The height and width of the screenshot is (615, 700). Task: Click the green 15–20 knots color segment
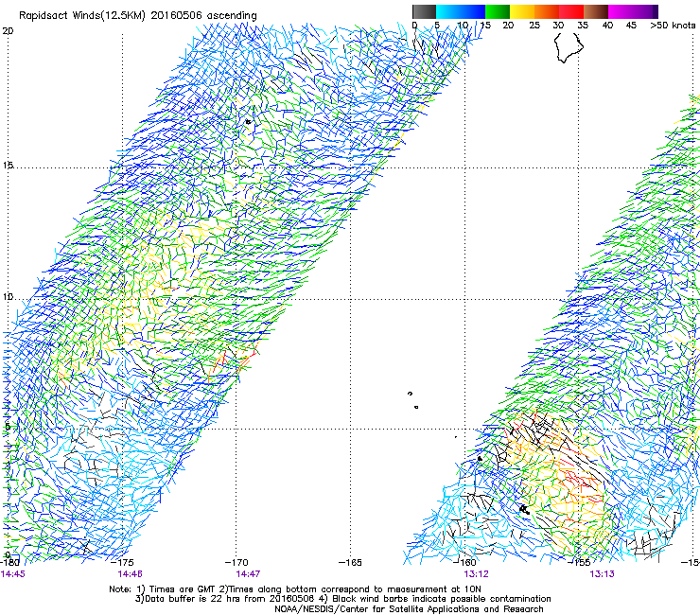click(498, 11)
